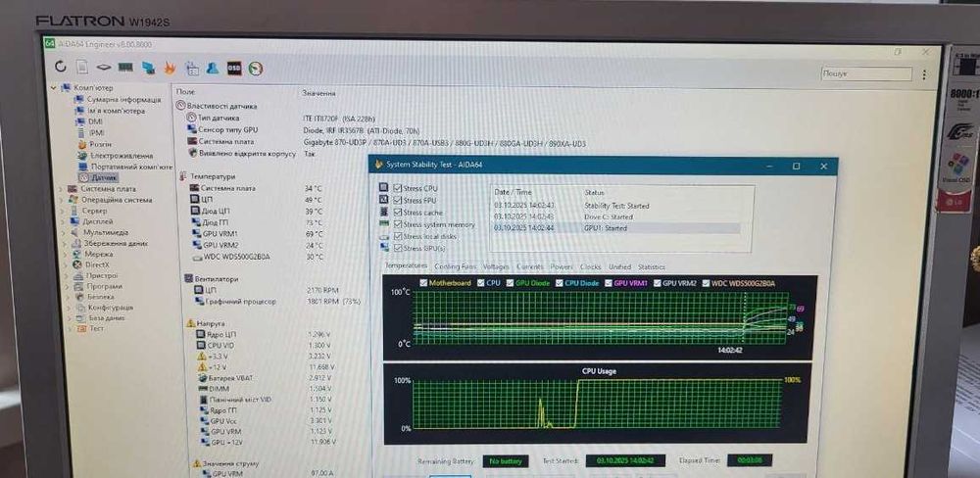Open the monitor diagnostics toolbar icon
Viewport: 980px width, 478px height.
(x=148, y=68)
